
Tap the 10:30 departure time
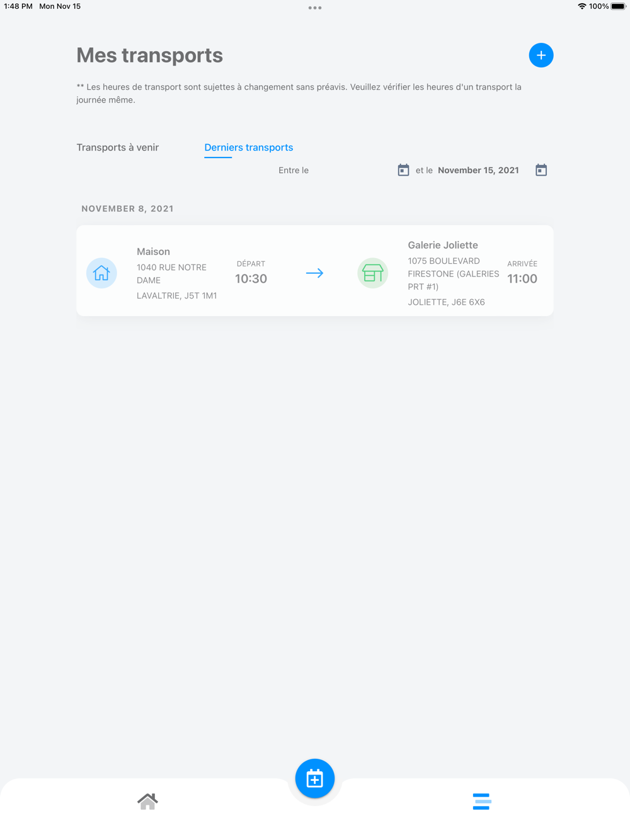coord(251,278)
